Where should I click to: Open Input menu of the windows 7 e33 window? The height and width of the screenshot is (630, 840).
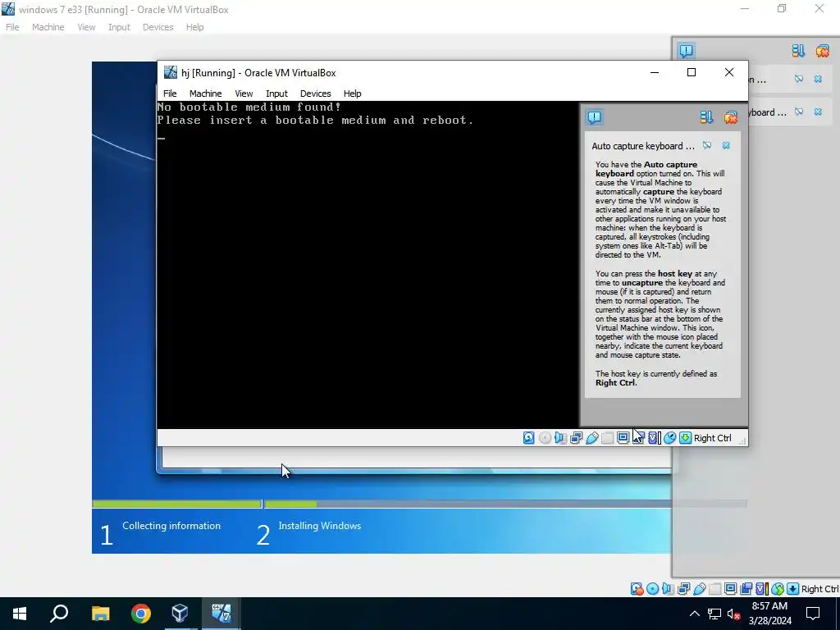(x=119, y=27)
